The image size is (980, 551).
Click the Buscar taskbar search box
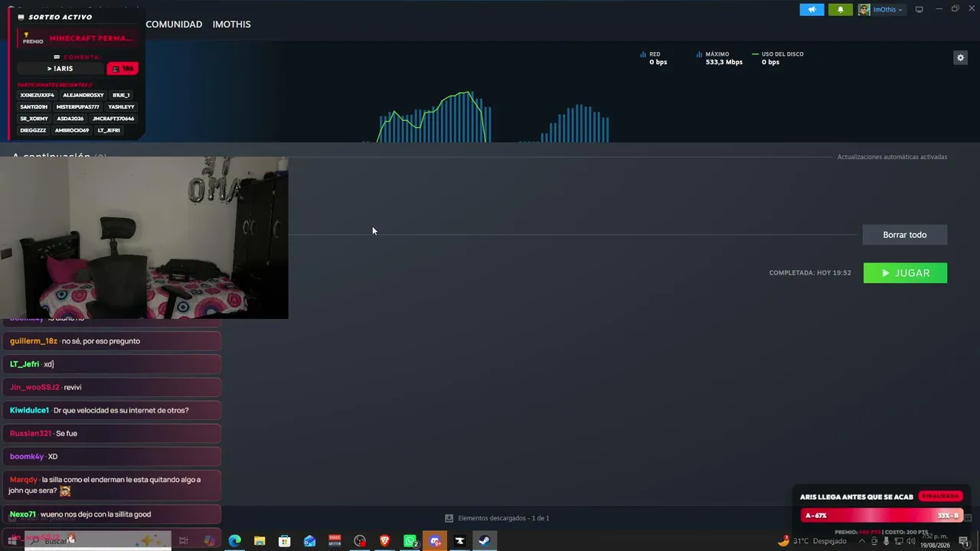coord(98,541)
